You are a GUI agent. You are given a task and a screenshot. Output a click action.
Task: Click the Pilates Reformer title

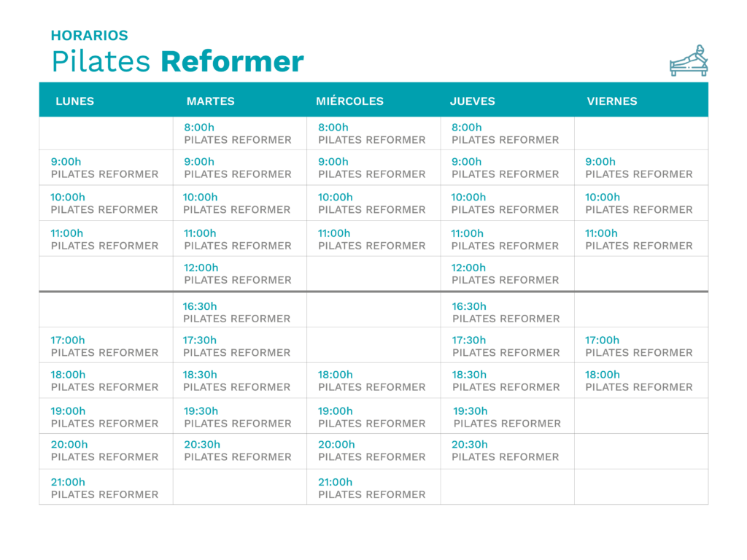click(178, 61)
